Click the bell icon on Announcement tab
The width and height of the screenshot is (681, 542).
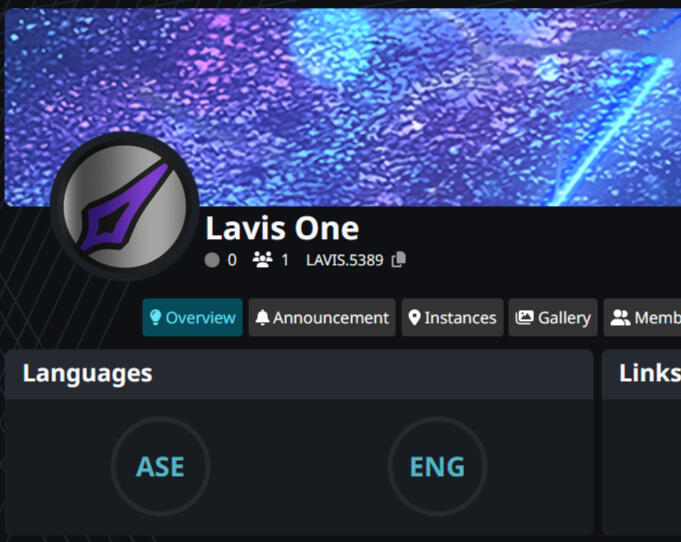262,317
